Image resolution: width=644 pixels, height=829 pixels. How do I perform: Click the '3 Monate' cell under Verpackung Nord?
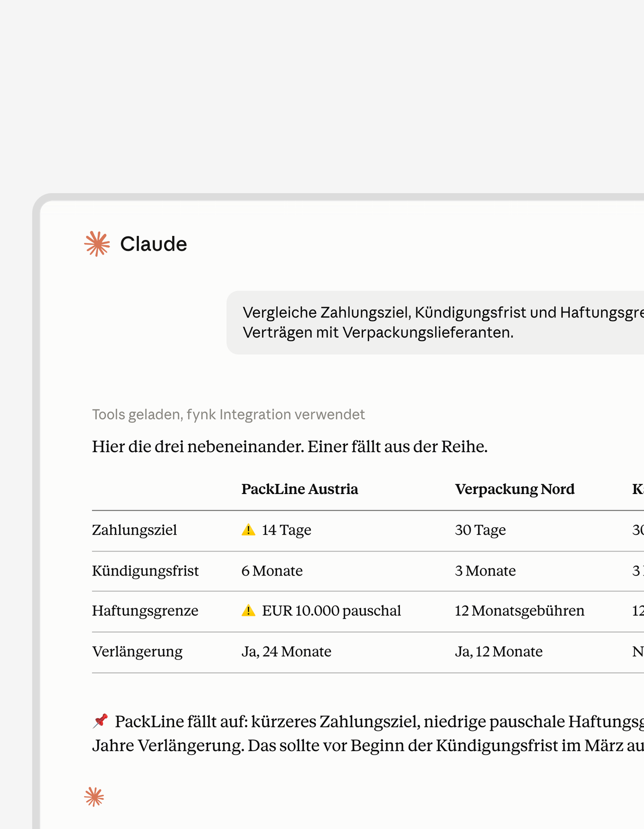point(486,571)
